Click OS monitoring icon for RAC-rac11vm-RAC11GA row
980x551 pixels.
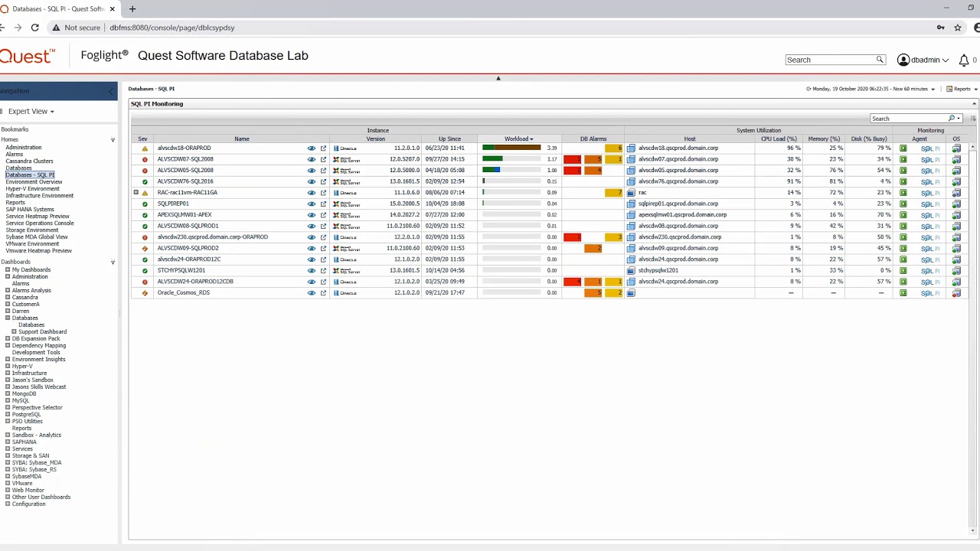point(956,193)
